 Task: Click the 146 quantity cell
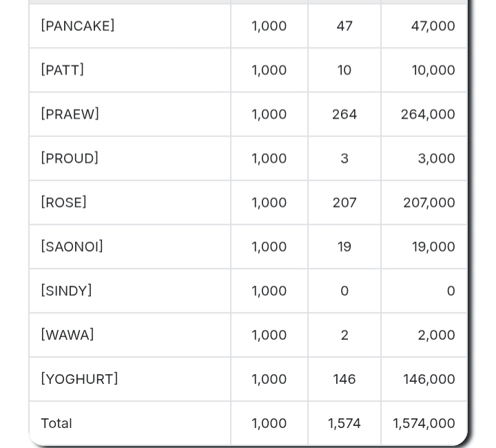click(344, 379)
